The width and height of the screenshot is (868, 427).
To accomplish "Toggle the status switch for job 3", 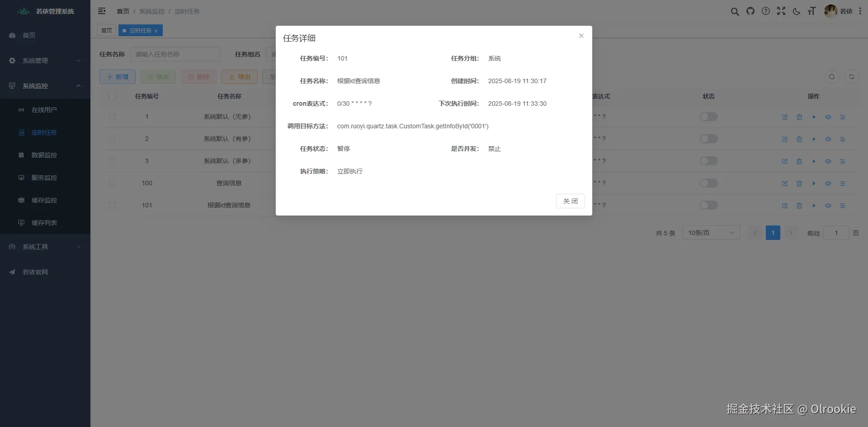I will [708, 161].
